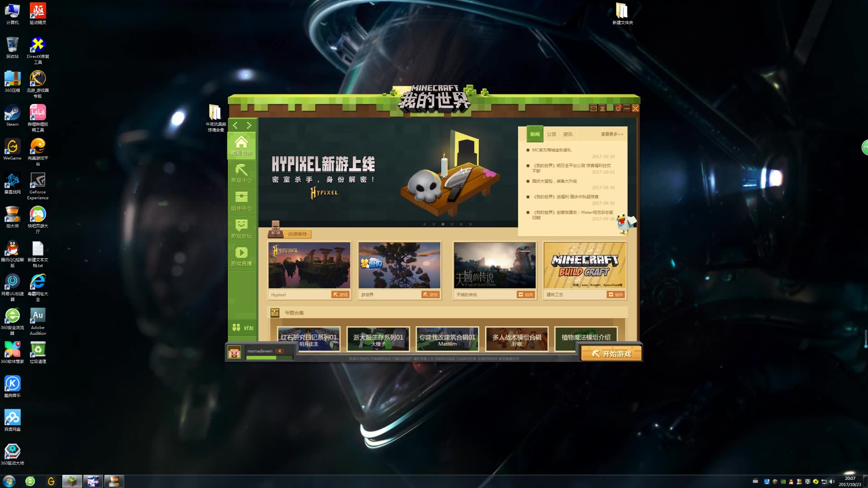This screenshot has height=488, width=868.
Task: Go forward with the right arrow in launcher
Action: (249, 125)
